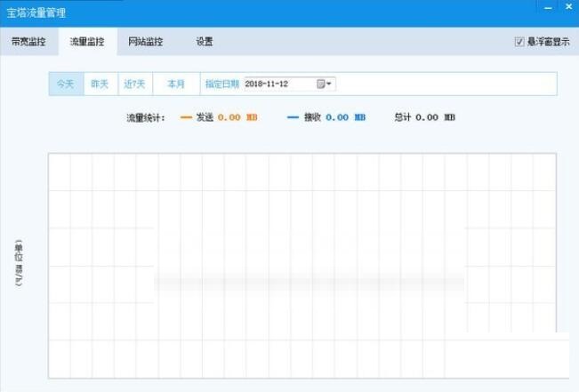Click the 2018-11-12 date field
Viewport: 579px width, 392px height.
[277, 84]
